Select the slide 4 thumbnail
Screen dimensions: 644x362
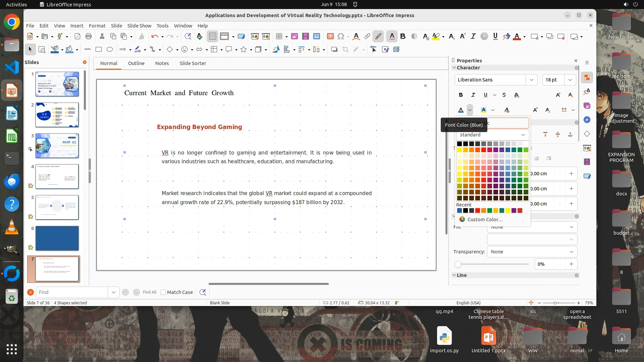[x=57, y=176]
